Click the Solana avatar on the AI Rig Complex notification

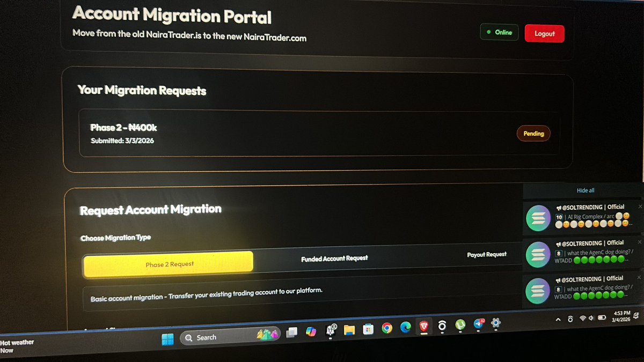538,218
